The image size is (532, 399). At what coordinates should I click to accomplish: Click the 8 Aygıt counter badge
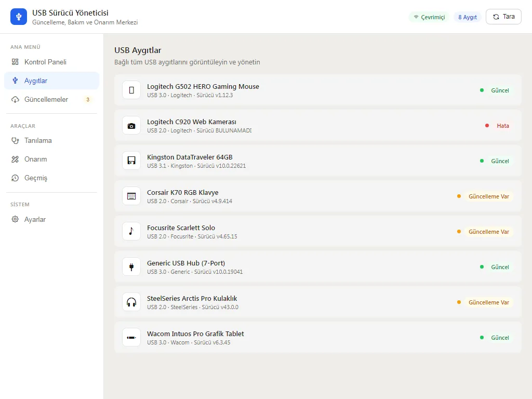[468, 17]
